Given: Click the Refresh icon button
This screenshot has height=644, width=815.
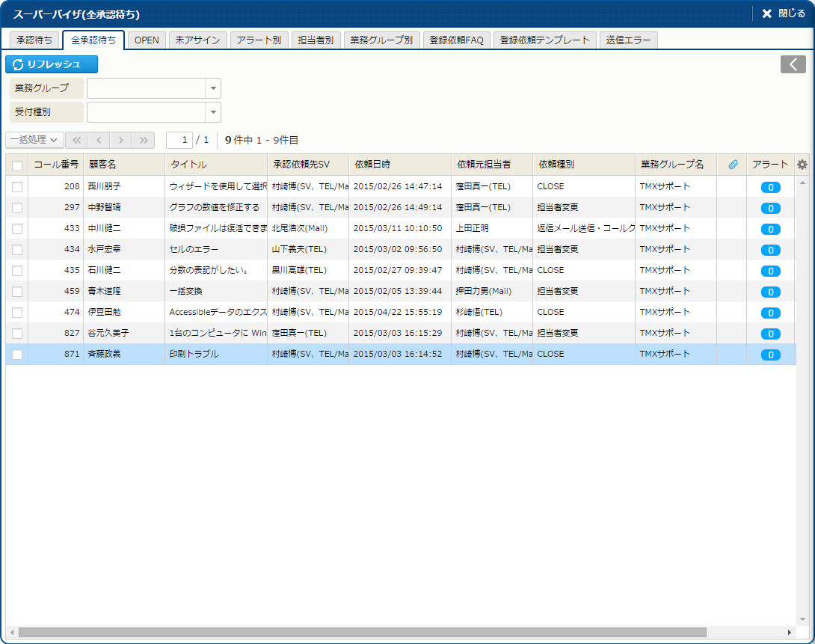Looking at the screenshot, I should click(52, 64).
